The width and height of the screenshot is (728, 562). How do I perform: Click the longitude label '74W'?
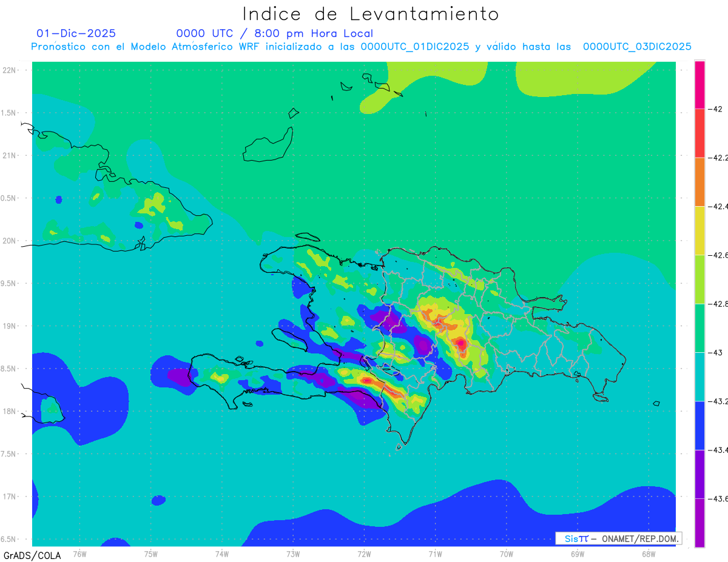coord(221,554)
